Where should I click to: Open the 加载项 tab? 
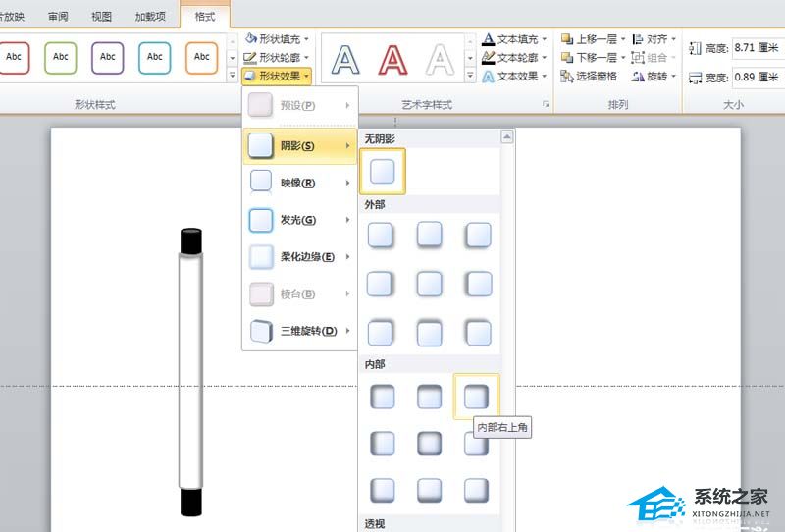(x=150, y=16)
